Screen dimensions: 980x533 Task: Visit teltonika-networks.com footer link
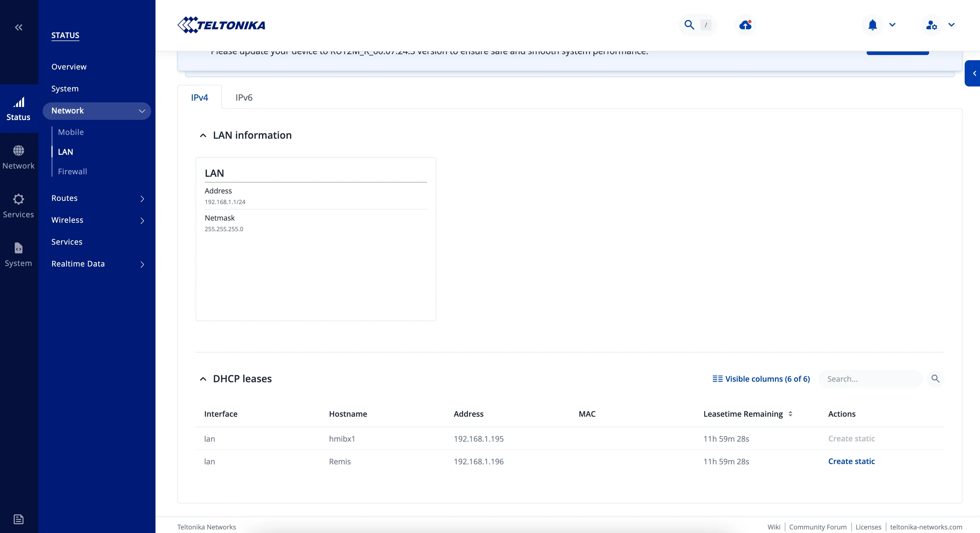926,527
